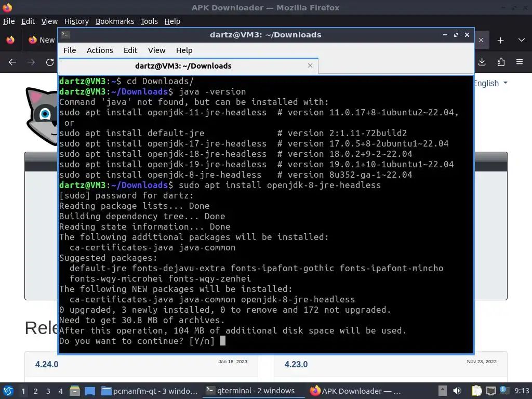Click the show desktop icon in taskbar
Viewport: 532px width, 399px height.
(90, 391)
